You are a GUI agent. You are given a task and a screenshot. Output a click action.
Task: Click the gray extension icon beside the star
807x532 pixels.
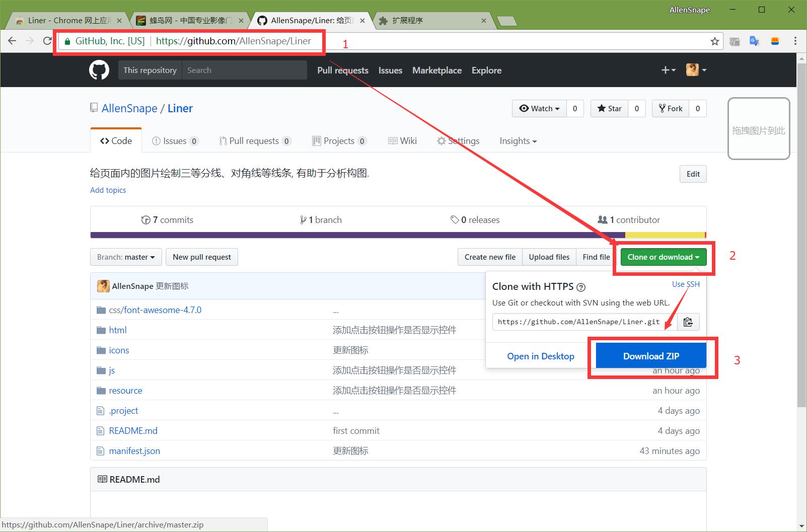point(735,41)
